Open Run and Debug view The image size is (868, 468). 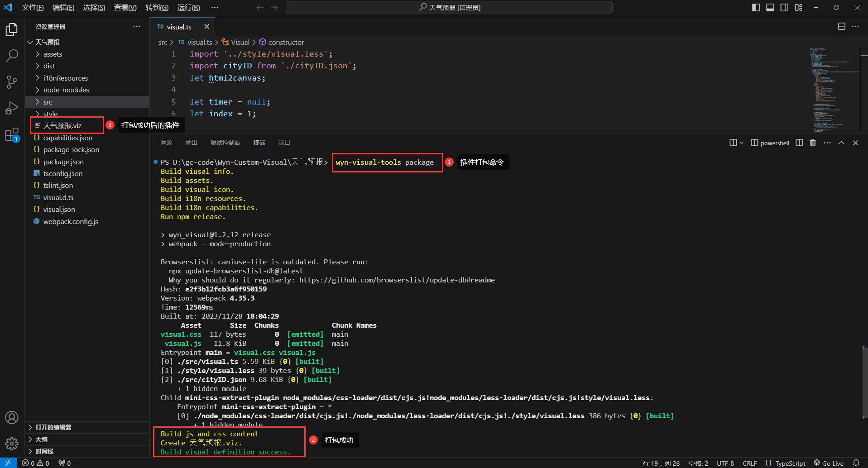click(12, 108)
